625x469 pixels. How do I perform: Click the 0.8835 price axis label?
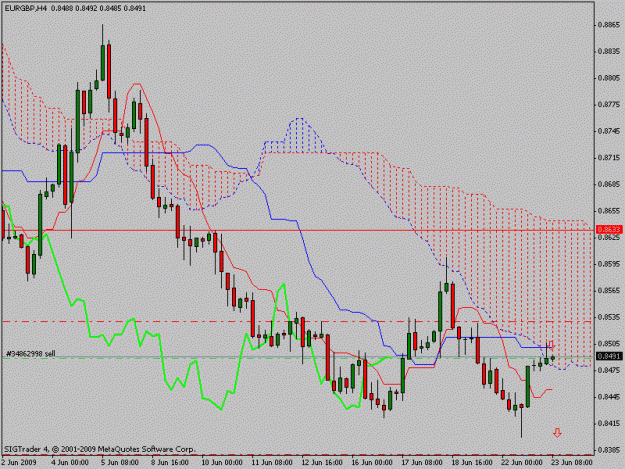tap(608, 51)
